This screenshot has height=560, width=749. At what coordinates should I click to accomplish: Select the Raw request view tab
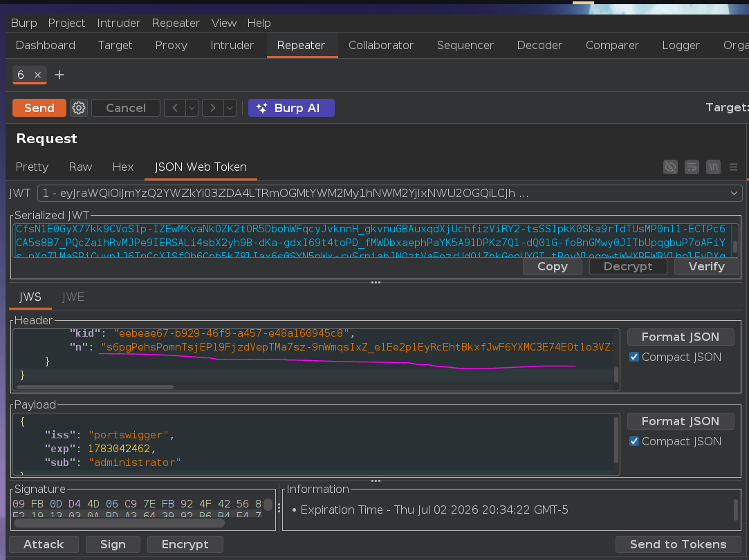(80, 167)
